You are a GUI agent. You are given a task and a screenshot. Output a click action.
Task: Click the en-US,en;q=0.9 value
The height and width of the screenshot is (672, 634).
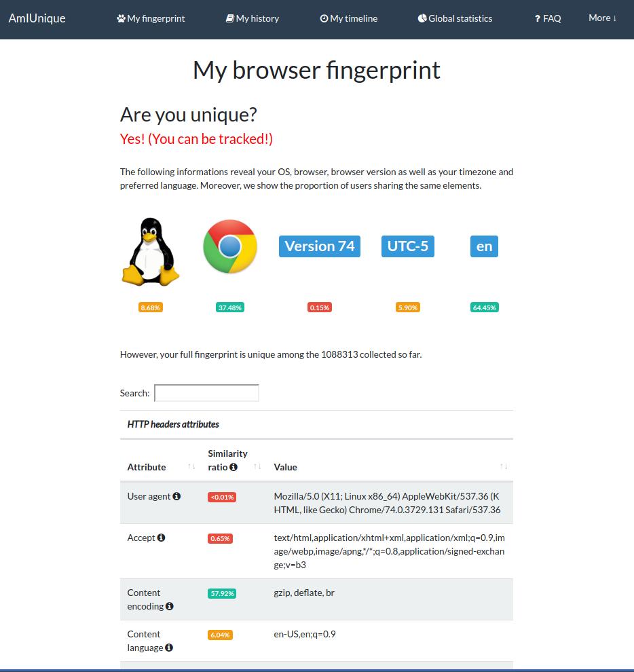[x=305, y=634]
